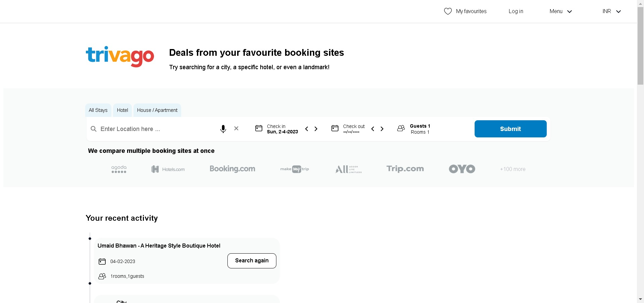Advance check-out date to next day
This screenshot has width=644, height=303.
point(382,129)
